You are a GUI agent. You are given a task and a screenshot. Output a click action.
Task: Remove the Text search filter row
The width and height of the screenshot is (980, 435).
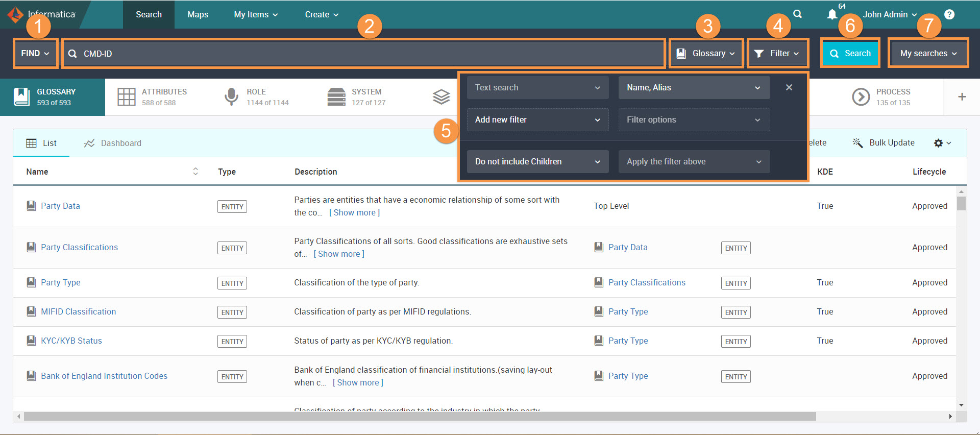[789, 87]
